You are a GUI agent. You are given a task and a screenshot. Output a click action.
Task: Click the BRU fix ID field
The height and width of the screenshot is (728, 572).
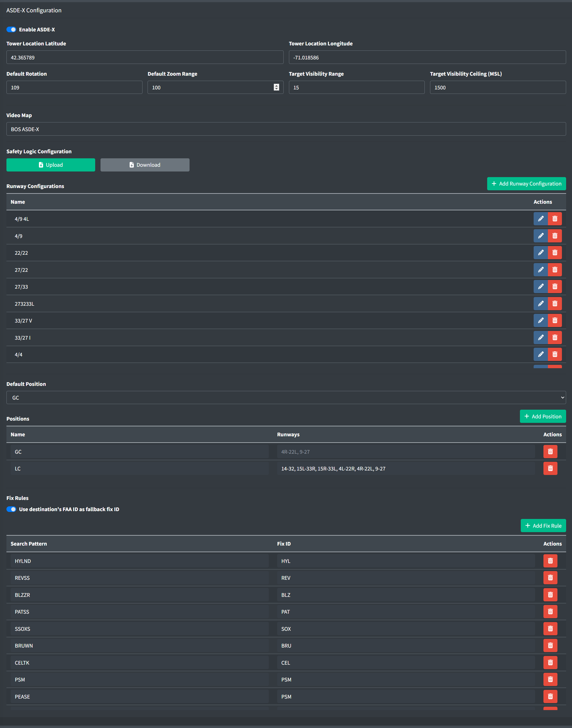tap(406, 645)
